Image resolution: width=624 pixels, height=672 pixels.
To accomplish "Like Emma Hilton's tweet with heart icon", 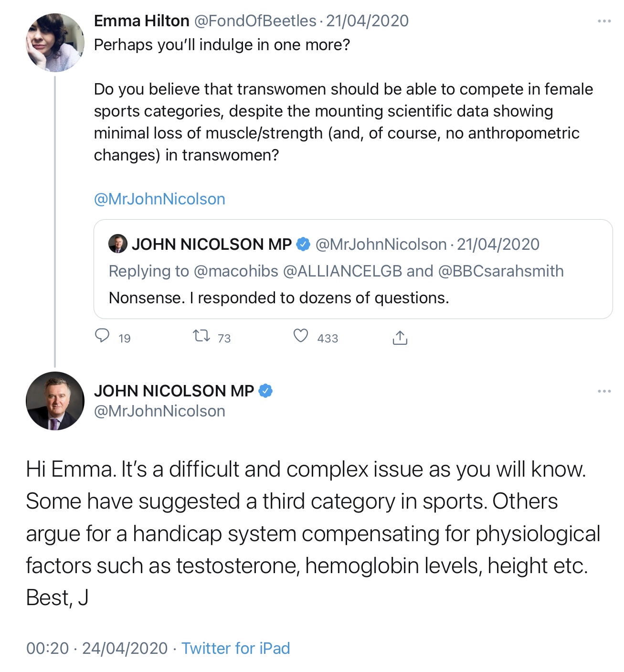I will coord(301,336).
